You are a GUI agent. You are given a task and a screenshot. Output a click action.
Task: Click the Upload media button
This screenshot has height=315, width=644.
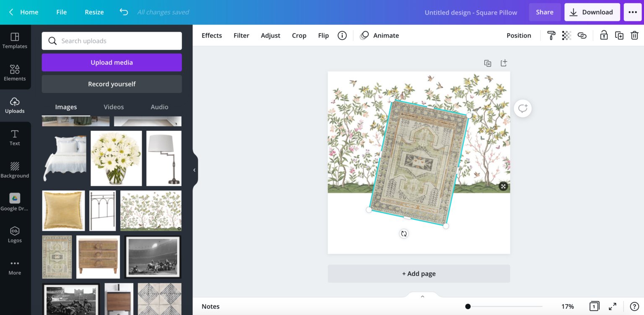[x=112, y=62]
